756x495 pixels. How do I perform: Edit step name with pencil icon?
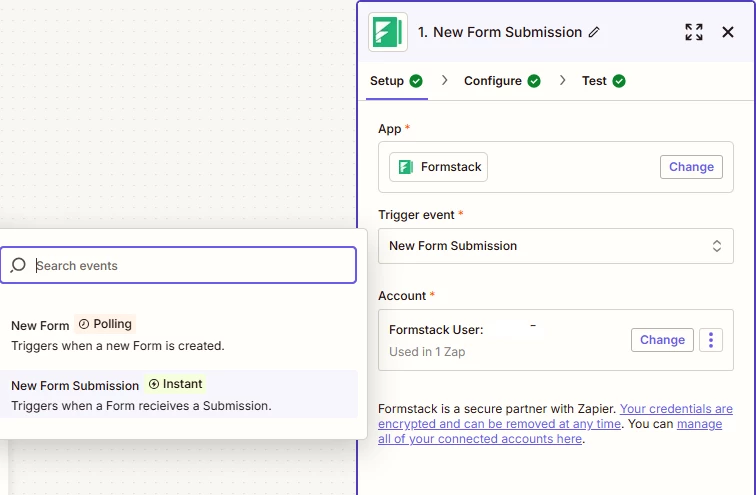point(594,32)
